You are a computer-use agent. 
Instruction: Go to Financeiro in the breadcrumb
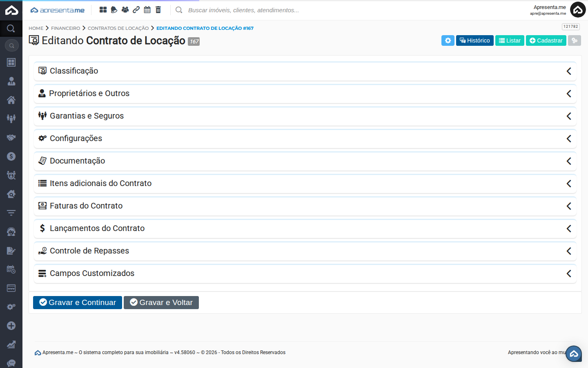65,28
